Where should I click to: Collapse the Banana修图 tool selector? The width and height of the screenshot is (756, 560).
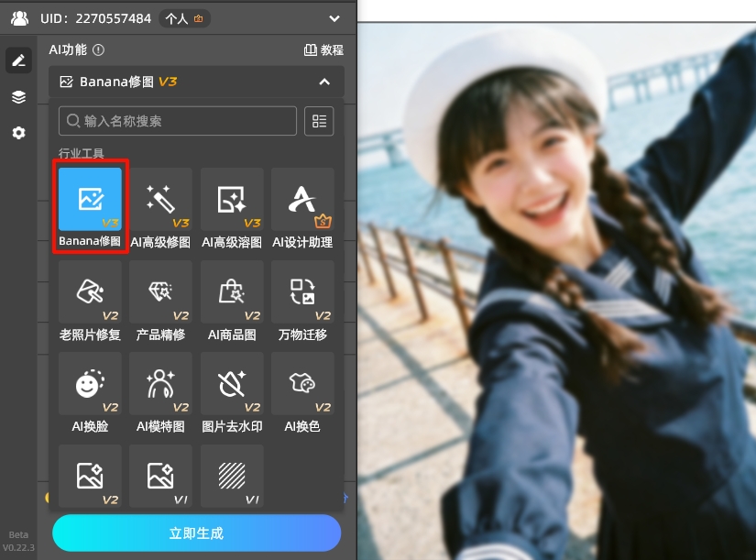point(323,82)
